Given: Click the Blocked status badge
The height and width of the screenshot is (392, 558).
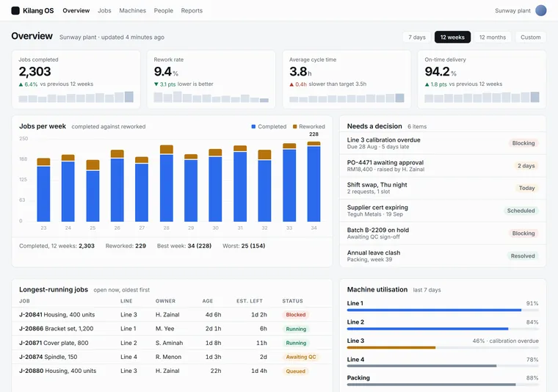Looking at the screenshot, I should pos(295,315).
